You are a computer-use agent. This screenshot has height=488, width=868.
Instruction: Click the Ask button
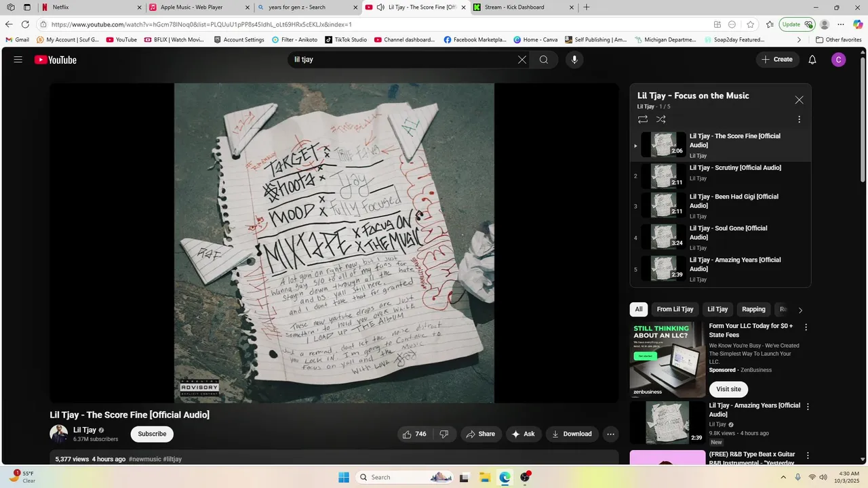point(524,434)
